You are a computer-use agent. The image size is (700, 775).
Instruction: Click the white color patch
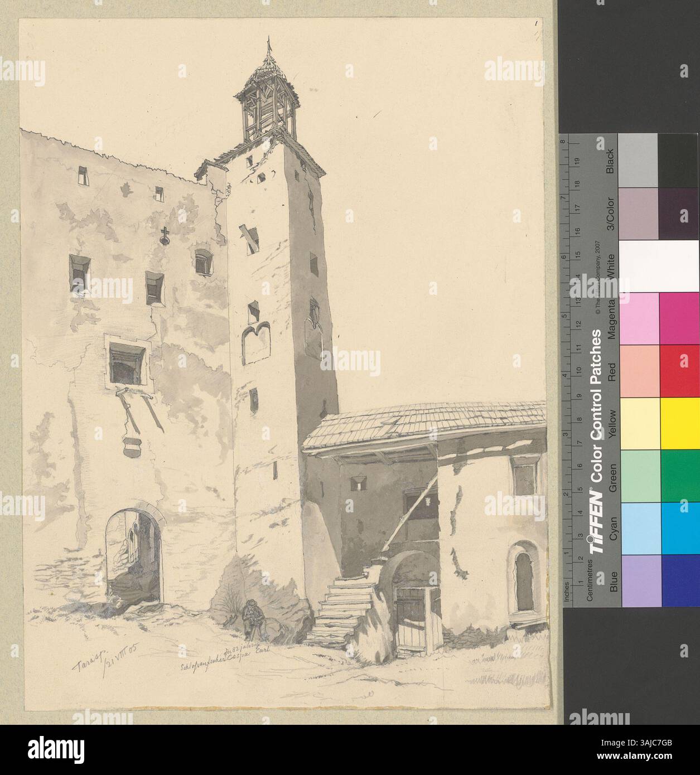coord(658,265)
